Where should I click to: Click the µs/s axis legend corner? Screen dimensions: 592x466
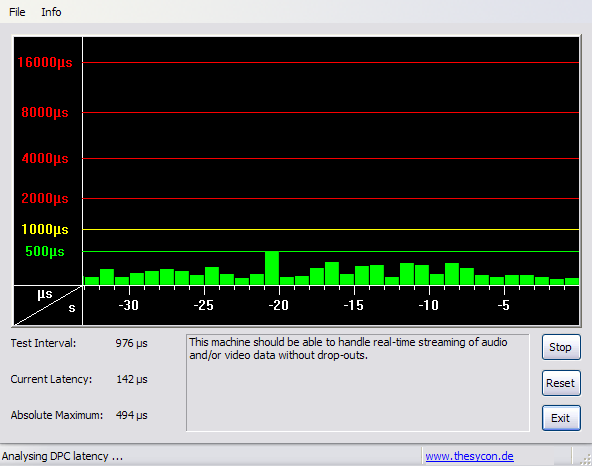[48, 305]
